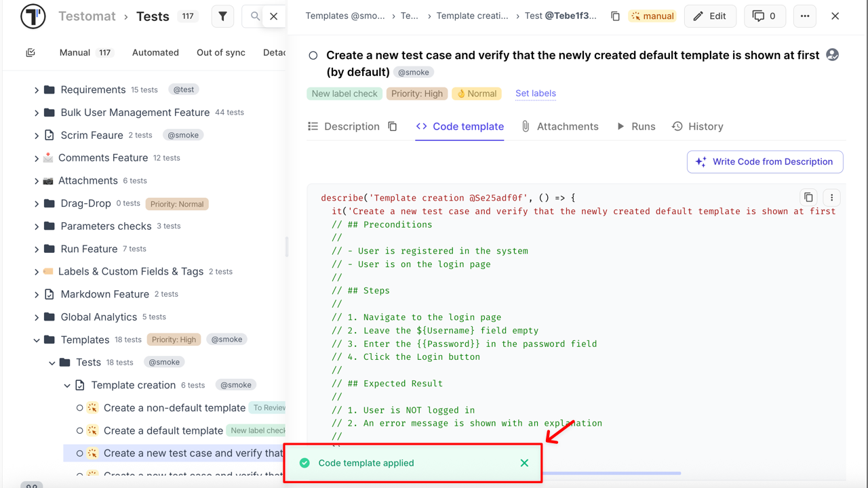Collapse the Template creation suite
868x488 pixels.
[67, 386]
